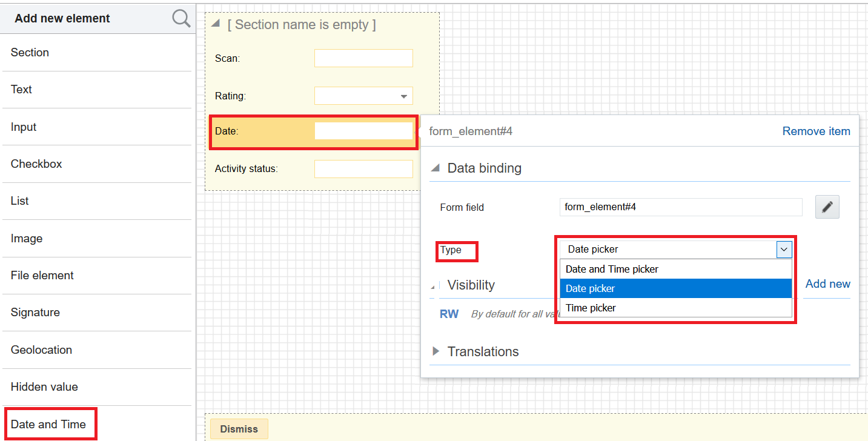
Task: Click the Add new link
Action: [x=827, y=284]
